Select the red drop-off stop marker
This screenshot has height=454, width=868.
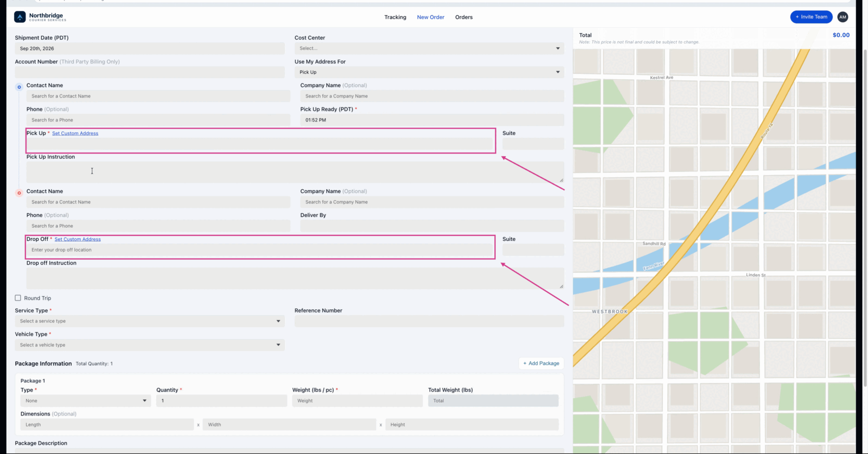[x=19, y=193]
